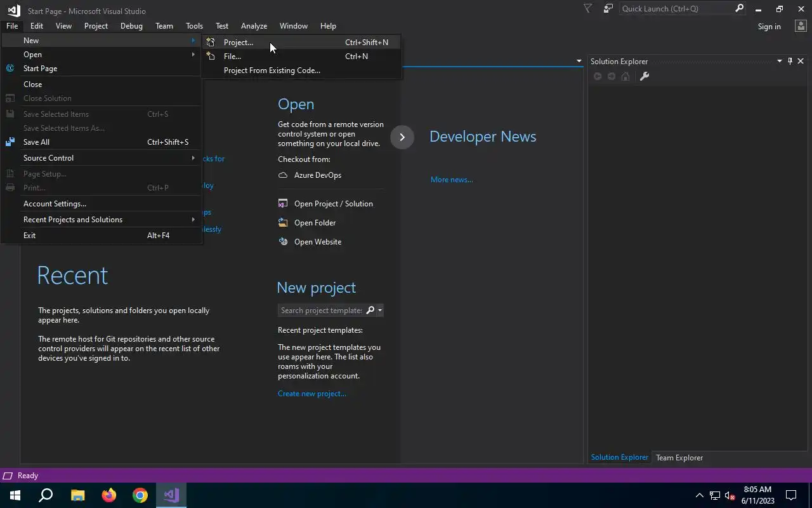Viewport: 812px width, 508px height.
Task: Switch to the Solution Explorer bottom tab
Action: (x=620, y=457)
